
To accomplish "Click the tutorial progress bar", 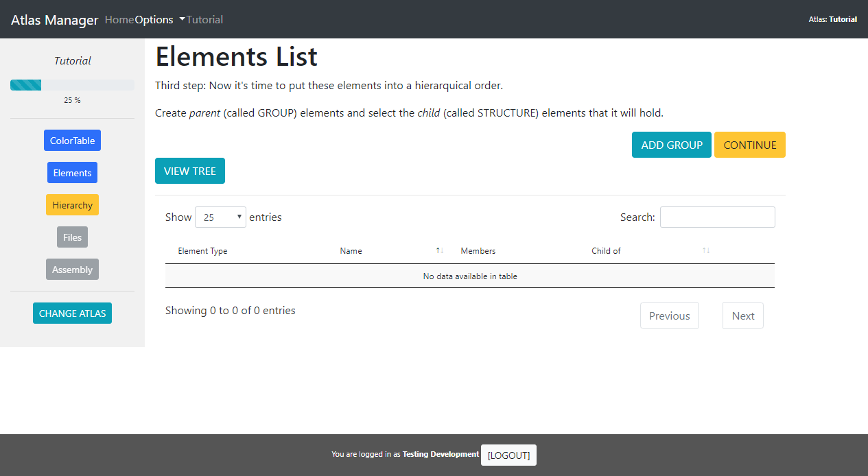I will (72, 85).
